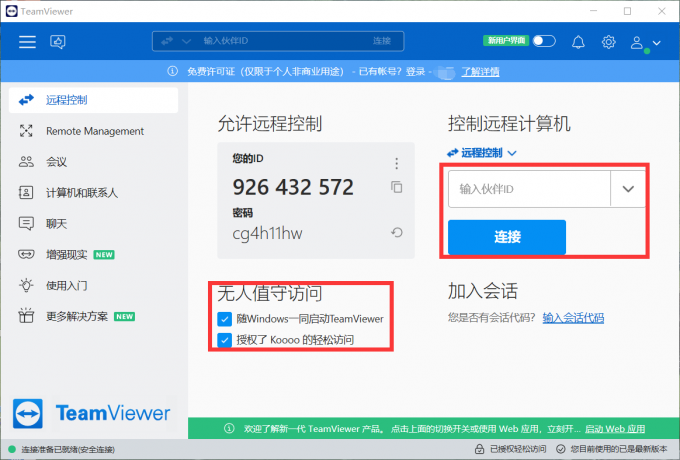Image resolution: width=680 pixels, height=460 pixels.
Task: Uncheck 随Windows一同启动TeamViewer checkbox
Action: click(225, 319)
